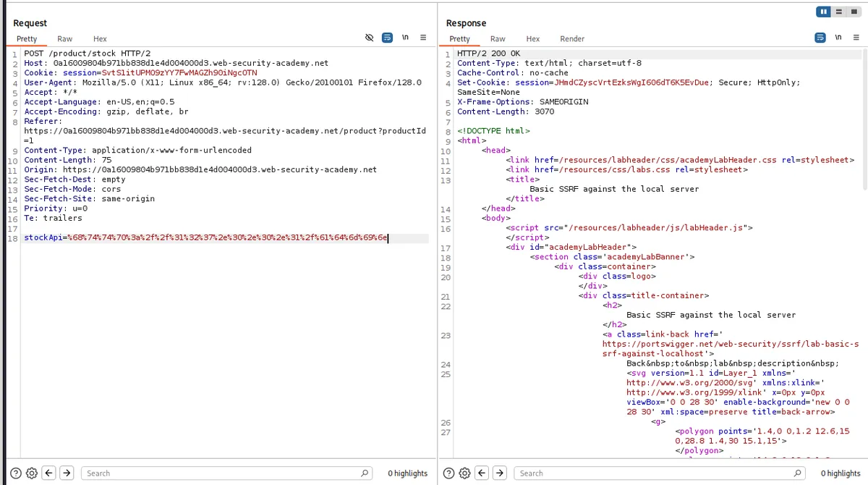
Task: Select the Pretty tab in Request panel
Action: (x=27, y=38)
